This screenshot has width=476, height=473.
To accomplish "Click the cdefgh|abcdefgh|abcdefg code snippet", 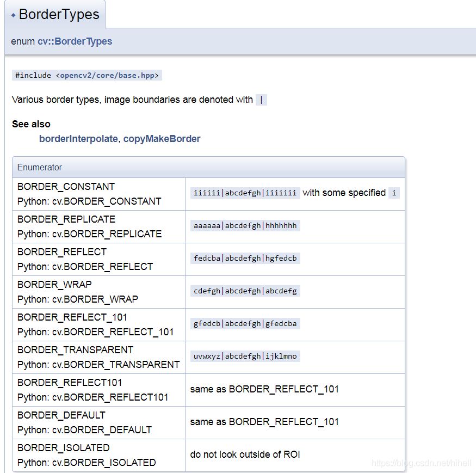I will pyautogui.click(x=245, y=291).
